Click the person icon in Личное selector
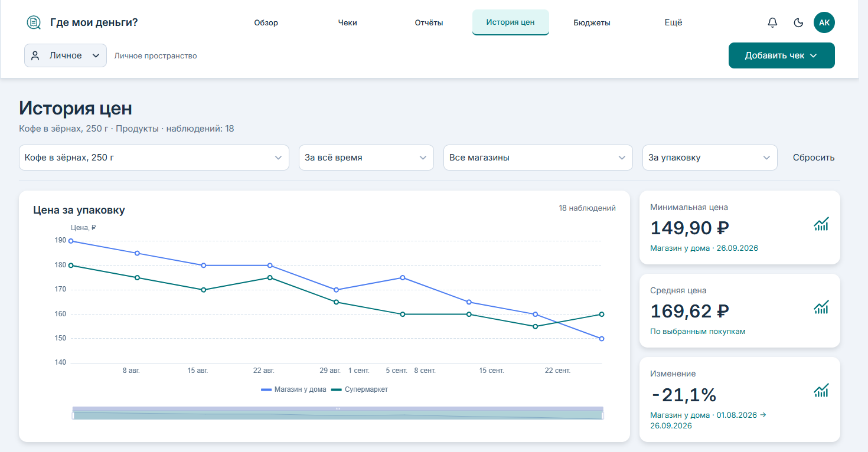 coord(35,55)
